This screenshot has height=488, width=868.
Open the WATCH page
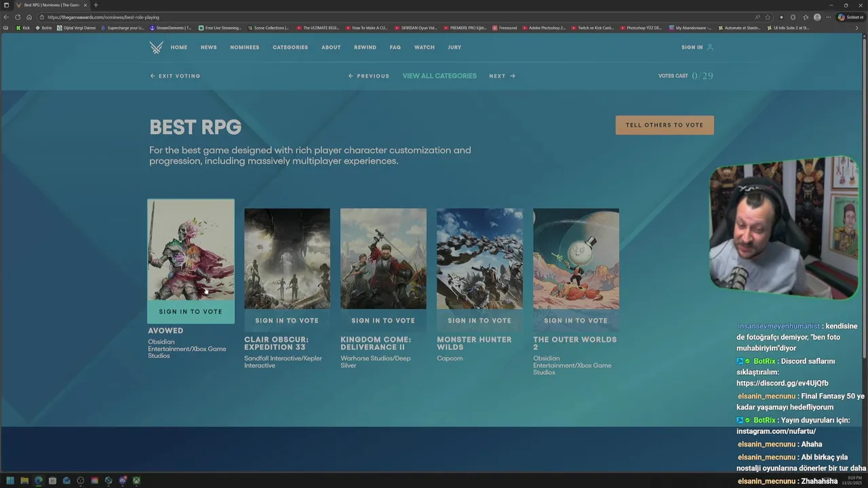click(425, 47)
